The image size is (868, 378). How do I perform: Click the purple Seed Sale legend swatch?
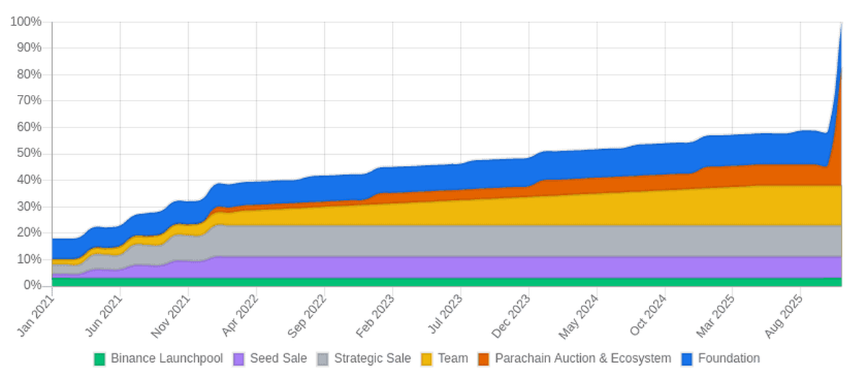[239, 358]
